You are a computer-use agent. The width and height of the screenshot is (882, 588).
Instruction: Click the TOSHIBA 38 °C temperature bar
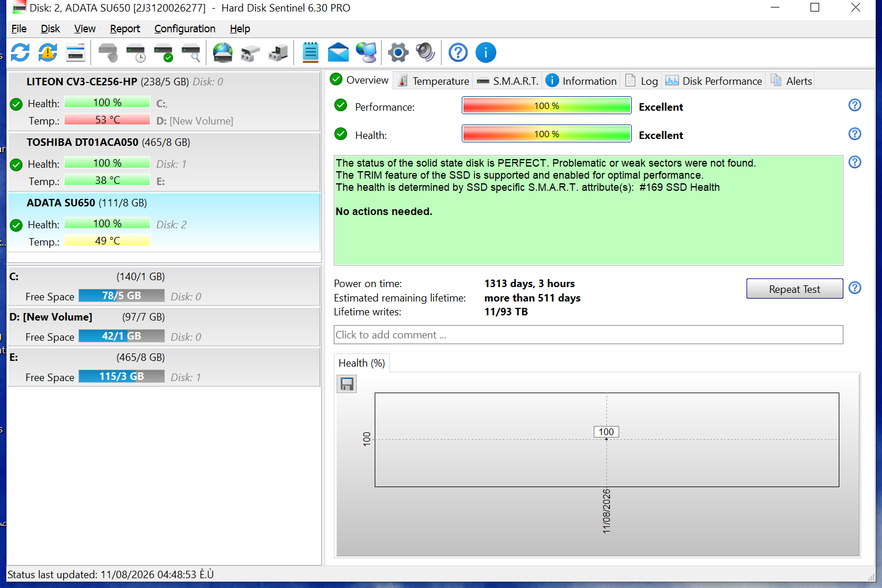[107, 180]
